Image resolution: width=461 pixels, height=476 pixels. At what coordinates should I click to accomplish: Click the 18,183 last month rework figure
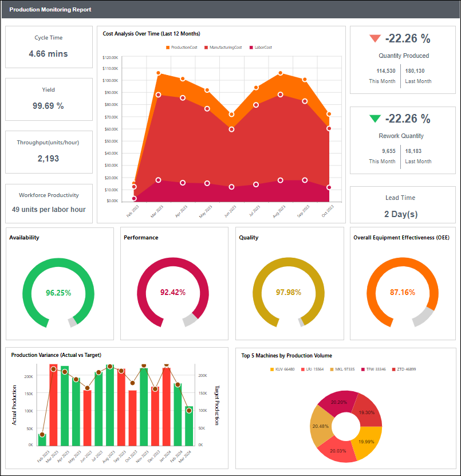tap(413, 151)
